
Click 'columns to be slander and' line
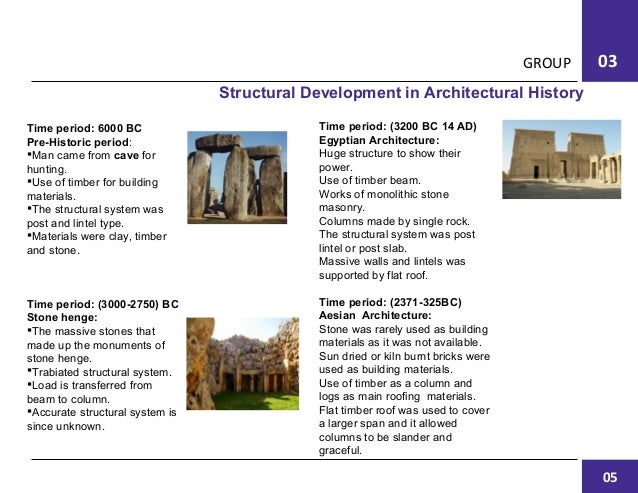coord(385,437)
